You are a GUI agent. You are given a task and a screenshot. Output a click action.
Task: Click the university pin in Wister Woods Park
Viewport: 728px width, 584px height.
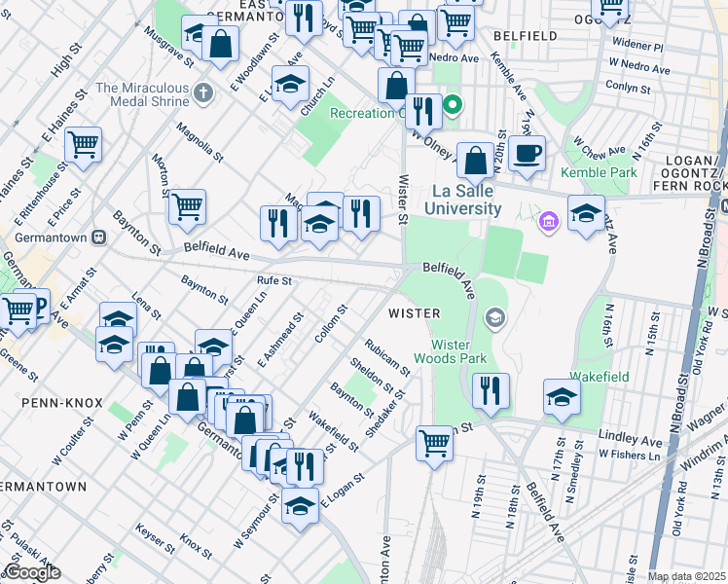(x=495, y=318)
